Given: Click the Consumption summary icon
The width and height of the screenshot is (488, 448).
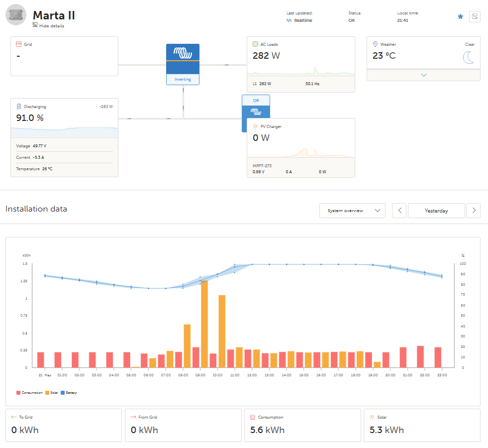Looking at the screenshot, I should [253, 417].
